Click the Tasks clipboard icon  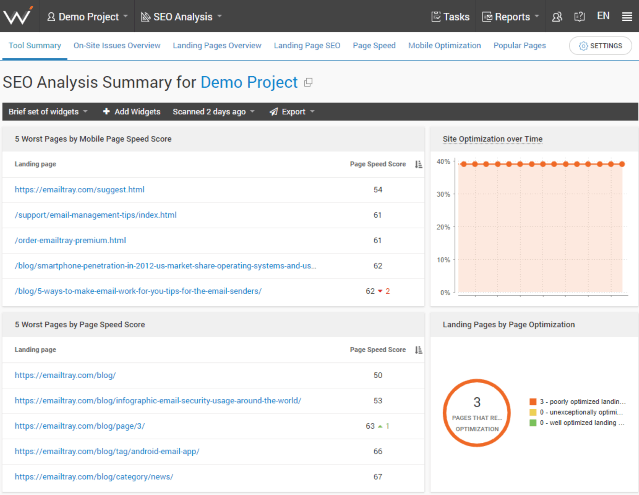coord(436,17)
